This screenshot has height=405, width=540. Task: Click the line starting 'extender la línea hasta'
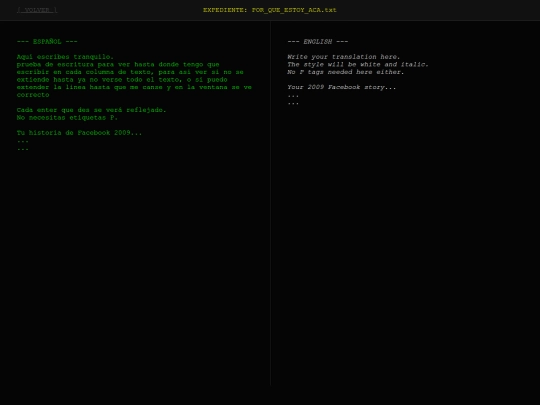134,87
